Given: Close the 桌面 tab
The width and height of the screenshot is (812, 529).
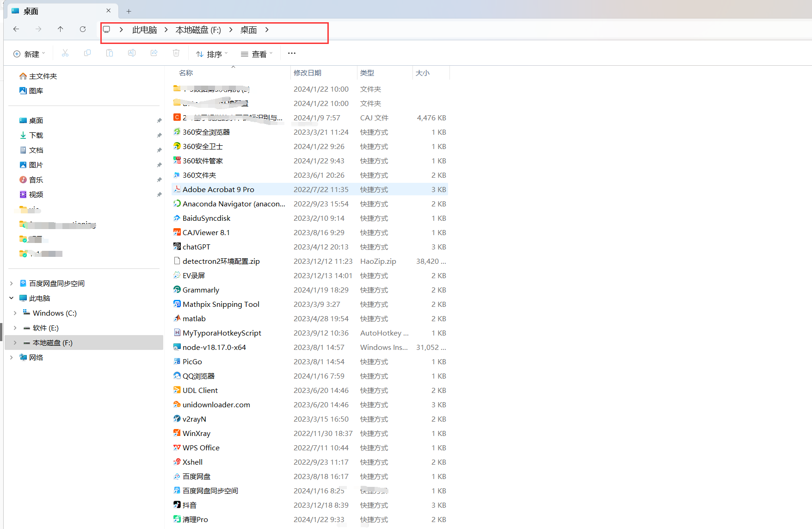Looking at the screenshot, I should point(108,11).
